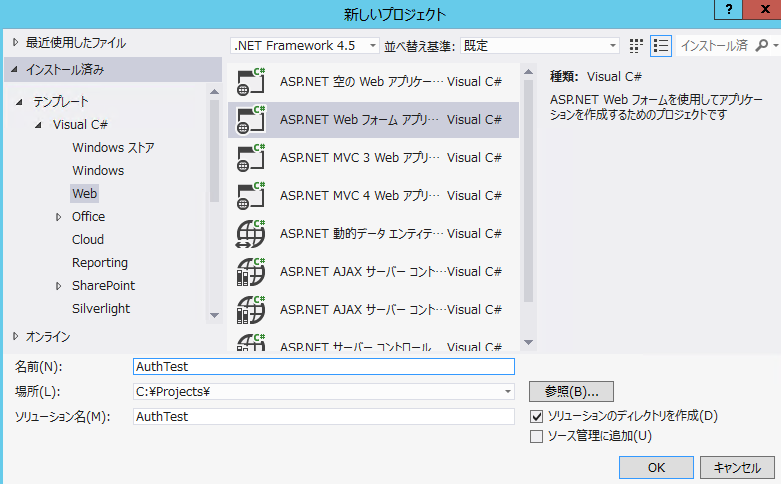
Task: Open the 場所 path dropdown arrow
Action: click(508, 392)
